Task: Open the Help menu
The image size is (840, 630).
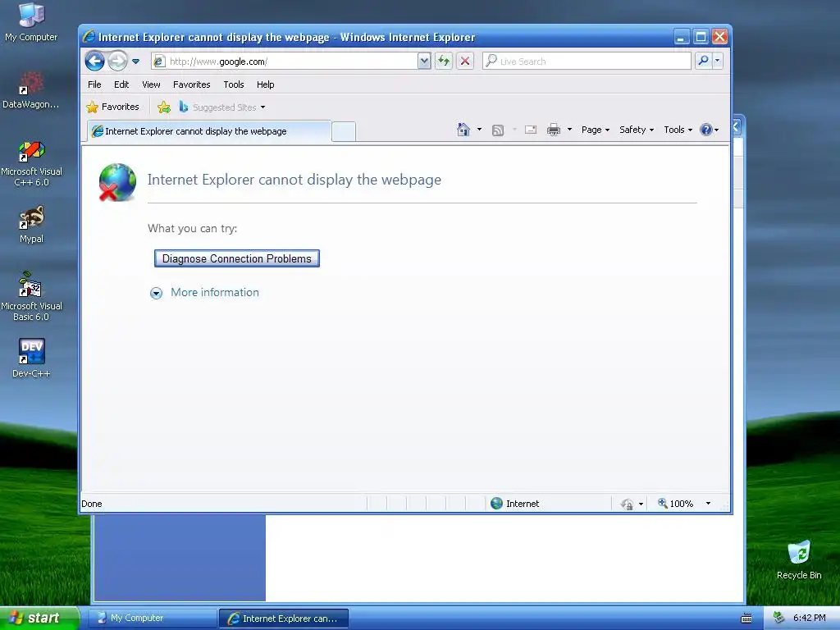Action: click(265, 84)
